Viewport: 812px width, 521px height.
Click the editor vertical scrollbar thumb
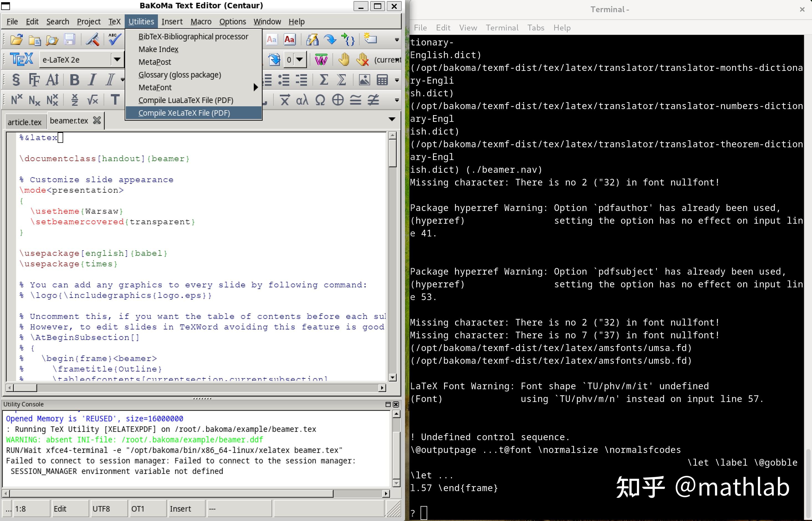[x=393, y=152]
